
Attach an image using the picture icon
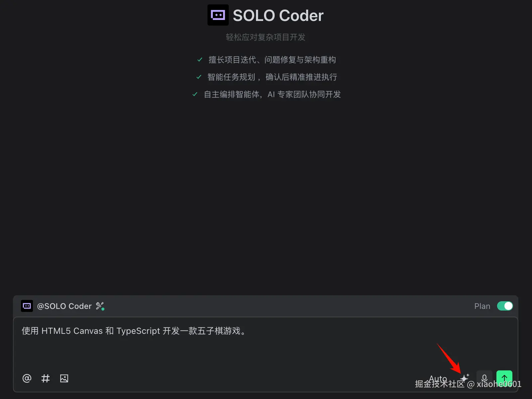point(64,378)
